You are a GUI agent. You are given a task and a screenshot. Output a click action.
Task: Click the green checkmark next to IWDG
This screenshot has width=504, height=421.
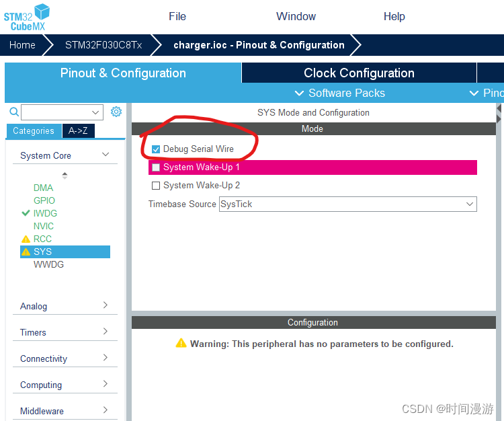26,213
